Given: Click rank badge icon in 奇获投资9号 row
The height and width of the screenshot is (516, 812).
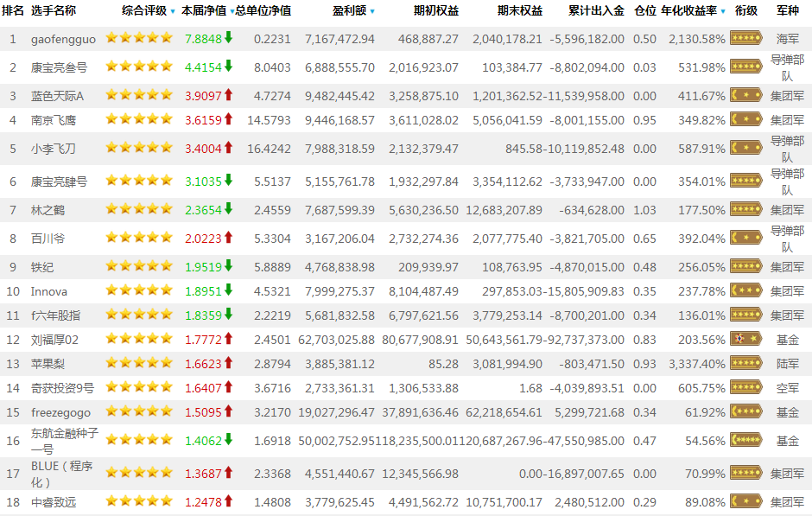Looking at the screenshot, I should (x=745, y=387).
